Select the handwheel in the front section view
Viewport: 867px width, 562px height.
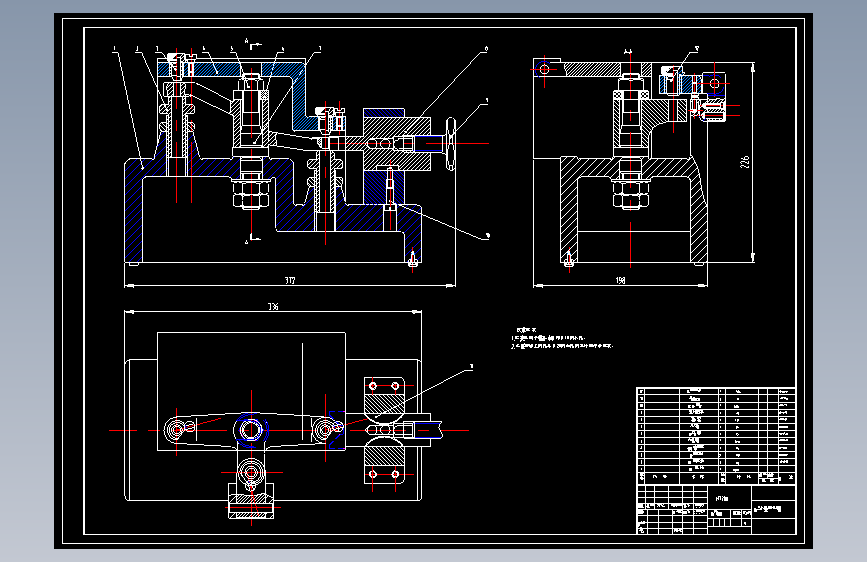coord(451,144)
